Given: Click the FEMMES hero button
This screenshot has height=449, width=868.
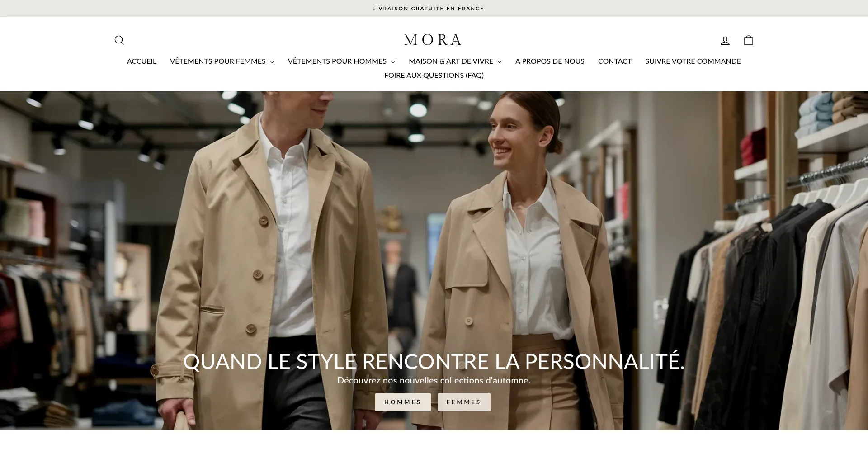Looking at the screenshot, I should [464, 402].
